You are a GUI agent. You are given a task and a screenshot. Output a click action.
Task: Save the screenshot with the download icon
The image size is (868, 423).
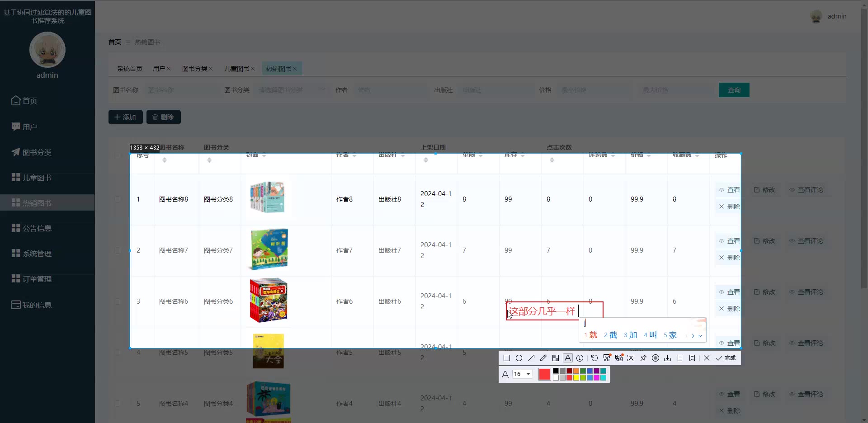pyautogui.click(x=668, y=358)
